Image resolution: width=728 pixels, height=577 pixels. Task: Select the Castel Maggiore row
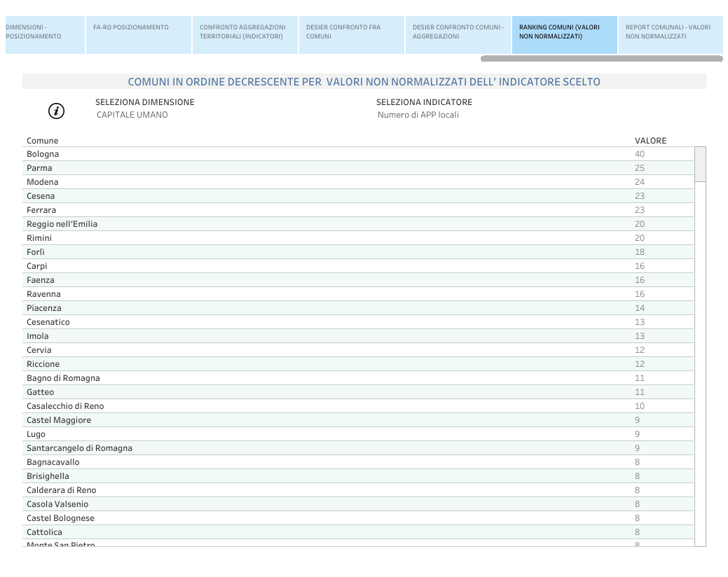coord(358,419)
